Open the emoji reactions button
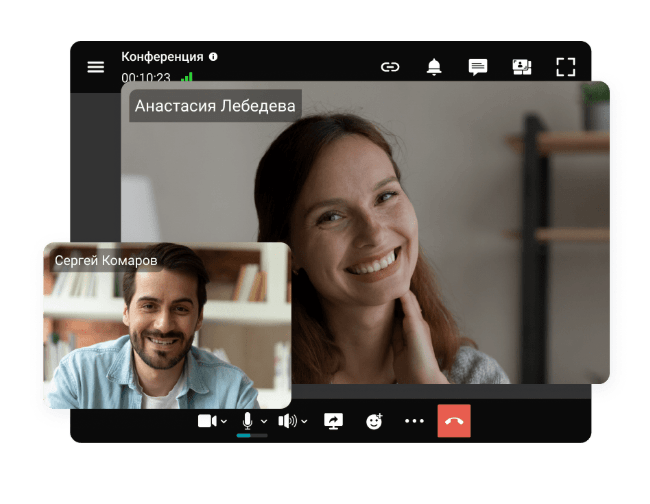Image resolution: width=650 pixels, height=504 pixels. pos(374,421)
